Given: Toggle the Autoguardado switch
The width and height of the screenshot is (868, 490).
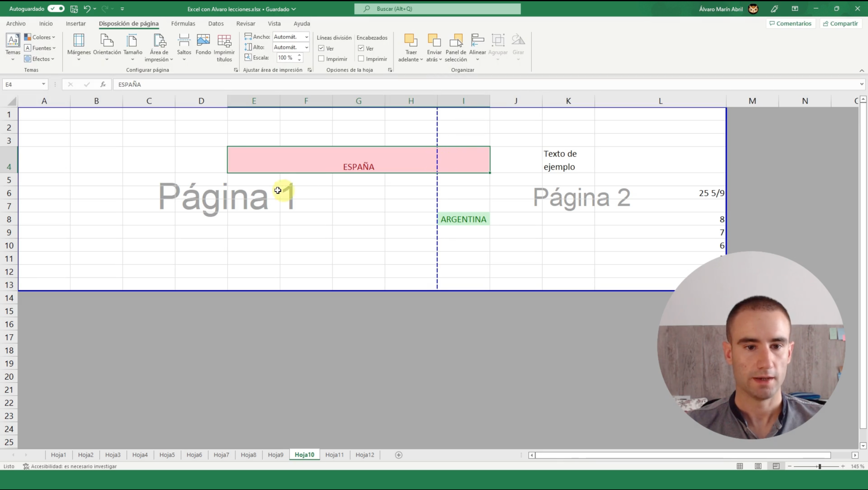Looking at the screenshot, I should 56,9.
